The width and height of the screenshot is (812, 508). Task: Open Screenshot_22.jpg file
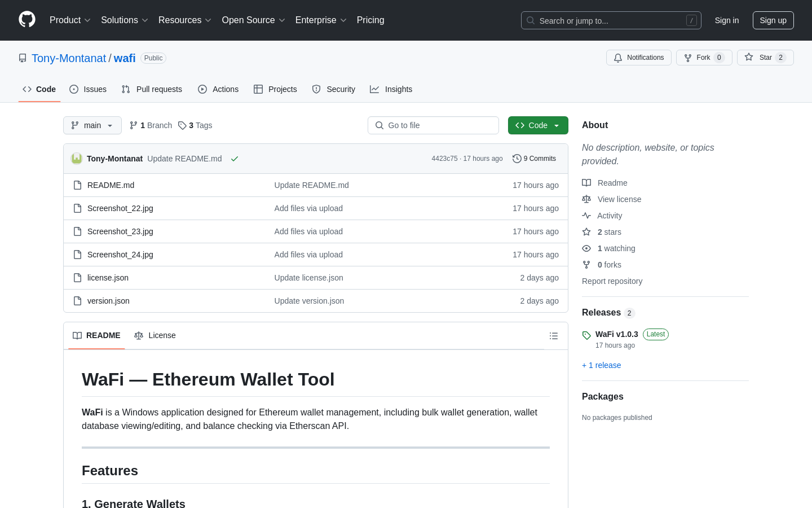click(120, 208)
